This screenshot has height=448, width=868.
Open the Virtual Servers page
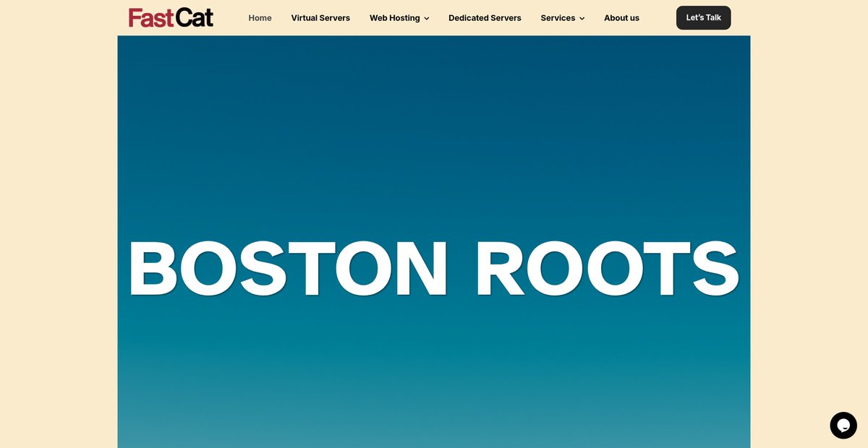coord(320,18)
